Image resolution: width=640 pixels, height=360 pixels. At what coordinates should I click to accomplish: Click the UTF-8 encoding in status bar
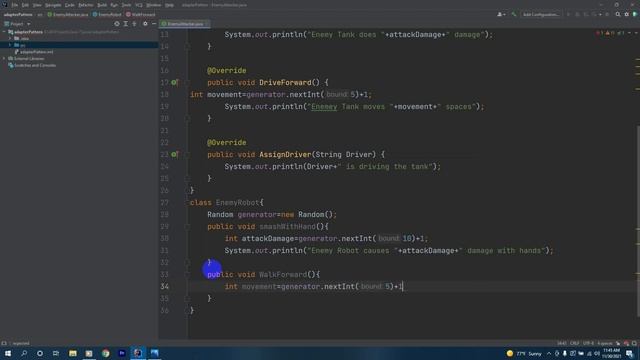point(588,343)
